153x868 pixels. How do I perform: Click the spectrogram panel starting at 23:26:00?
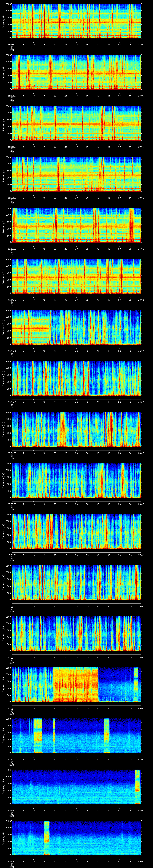coord(76,20)
